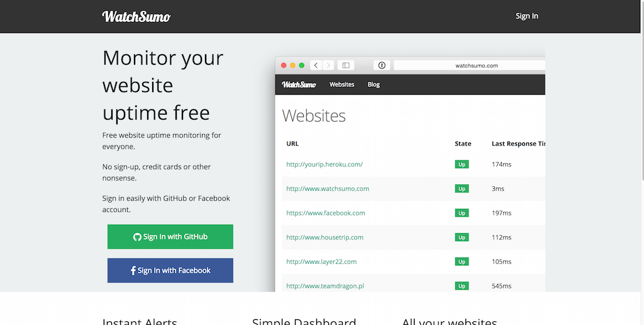Image resolution: width=644 pixels, height=325 pixels.
Task: Click the Simple Dashboard heading
Action: [x=304, y=321]
